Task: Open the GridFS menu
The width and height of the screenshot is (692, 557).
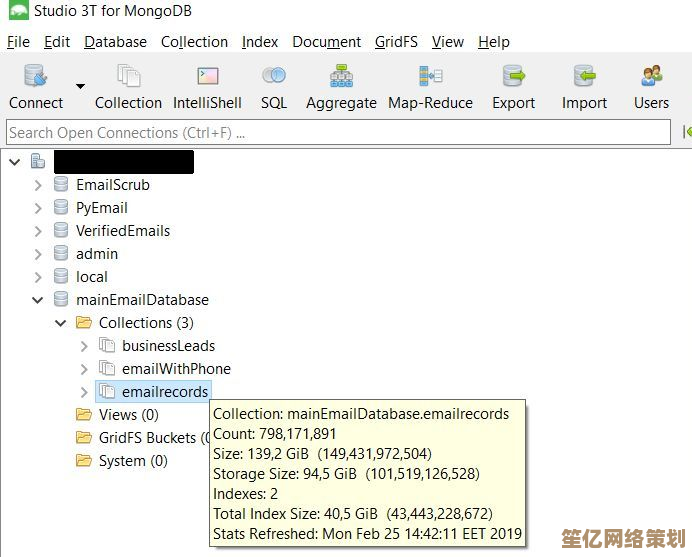Action: click(397, 42)
